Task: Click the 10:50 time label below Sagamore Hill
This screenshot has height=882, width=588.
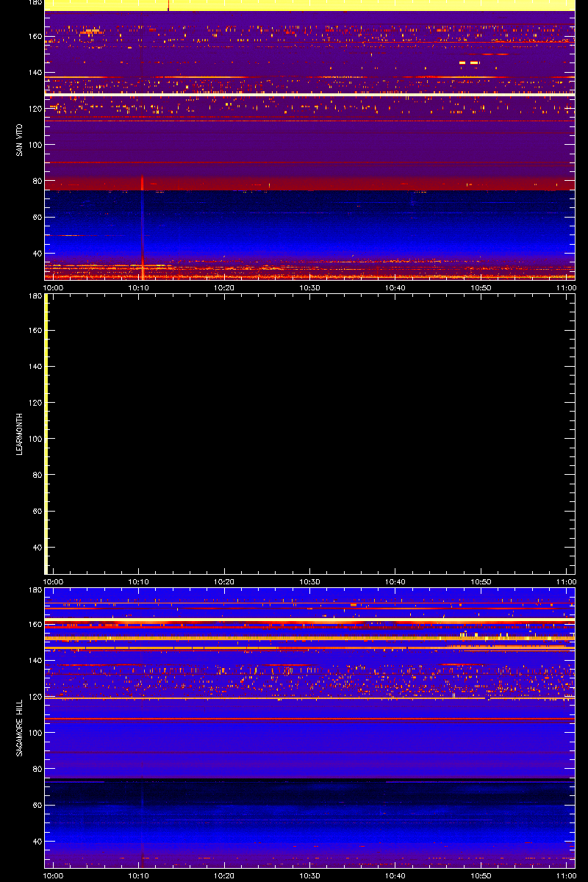Action: coord(481,876)
